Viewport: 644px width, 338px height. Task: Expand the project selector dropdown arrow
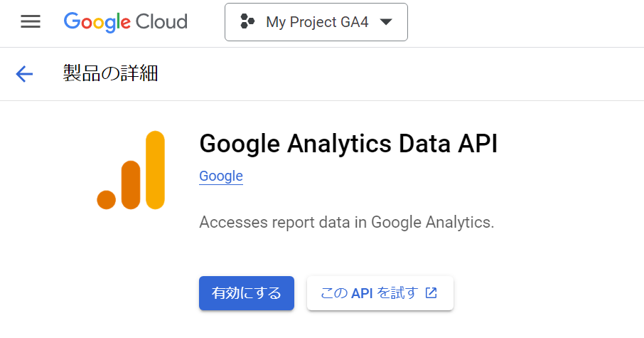tap(385, 22)
